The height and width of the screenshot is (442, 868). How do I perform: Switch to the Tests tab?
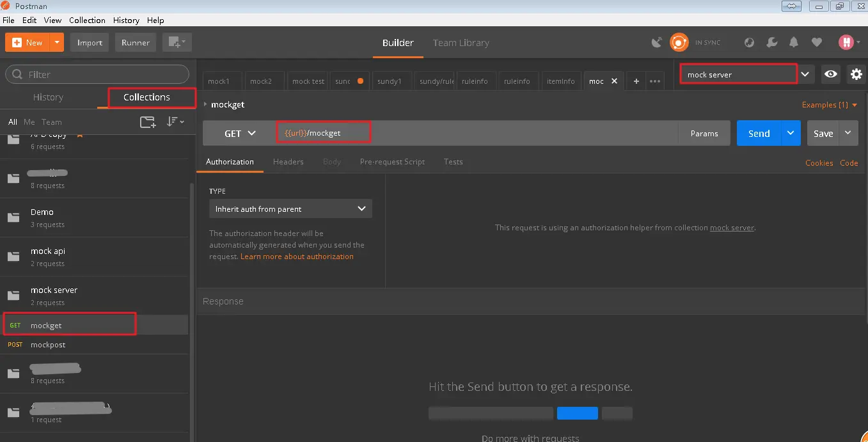coord(453,162)
